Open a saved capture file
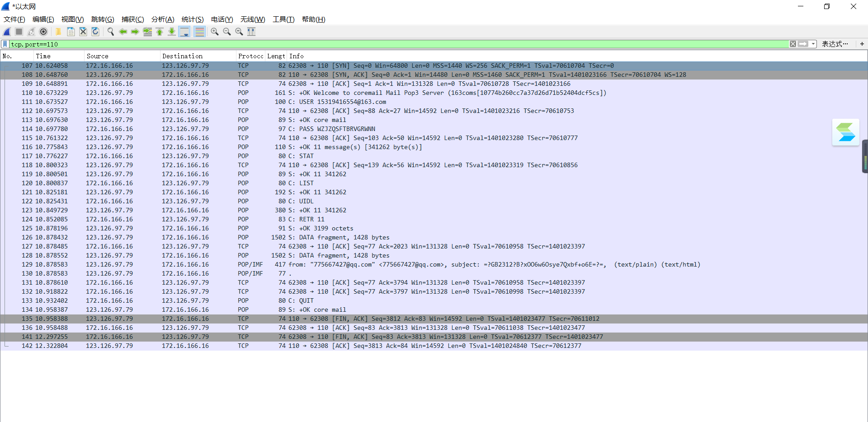 [58, 32]
